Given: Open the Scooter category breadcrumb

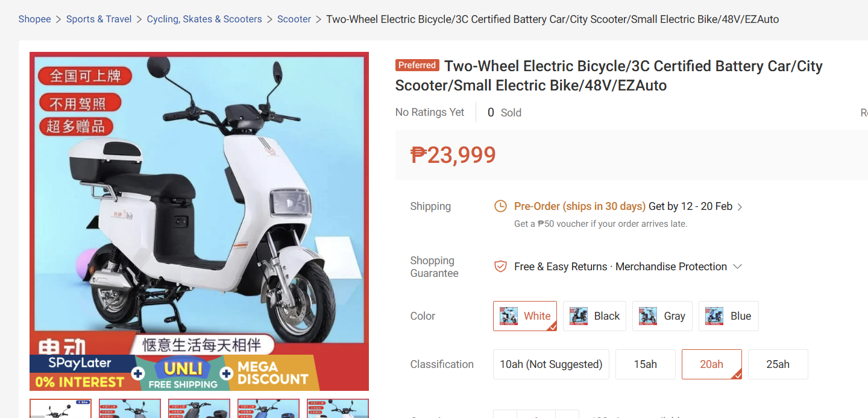Looking at the screenshot, I should tap(294, 19).
